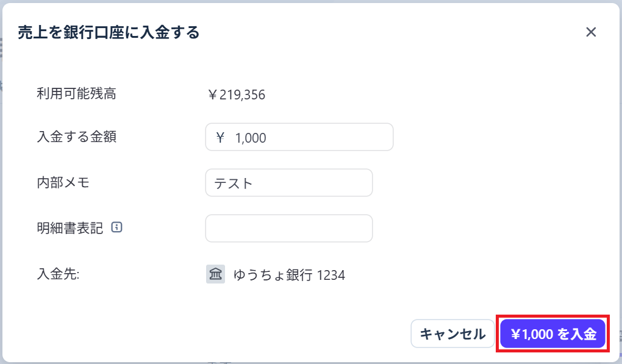Click the dimmed backdrop below the dialog

[x=305, y=362]
